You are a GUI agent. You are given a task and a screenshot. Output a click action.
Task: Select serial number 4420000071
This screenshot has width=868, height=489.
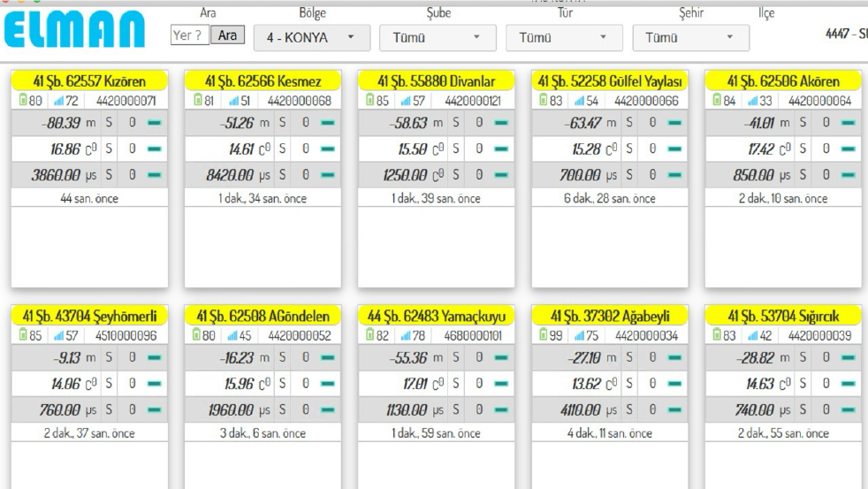point(126,101)
